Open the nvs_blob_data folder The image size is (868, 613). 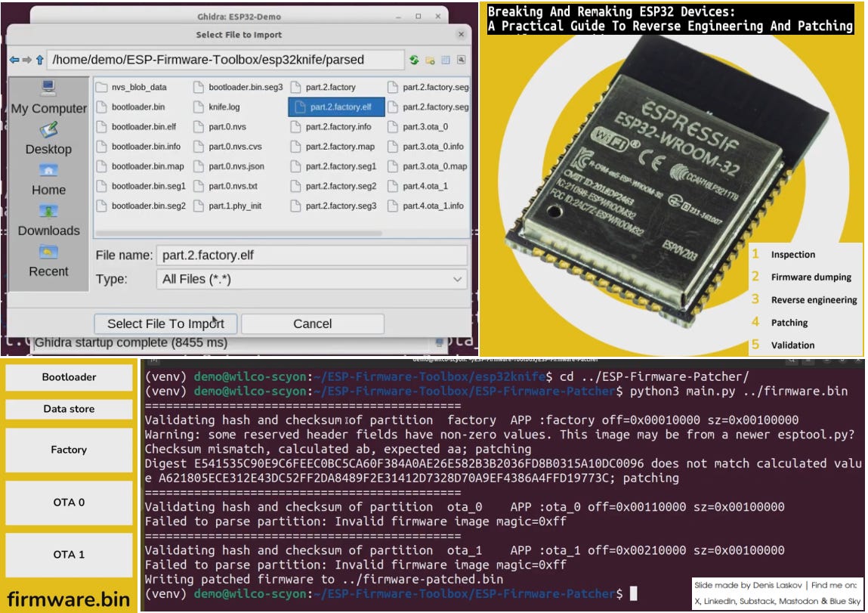131,87
